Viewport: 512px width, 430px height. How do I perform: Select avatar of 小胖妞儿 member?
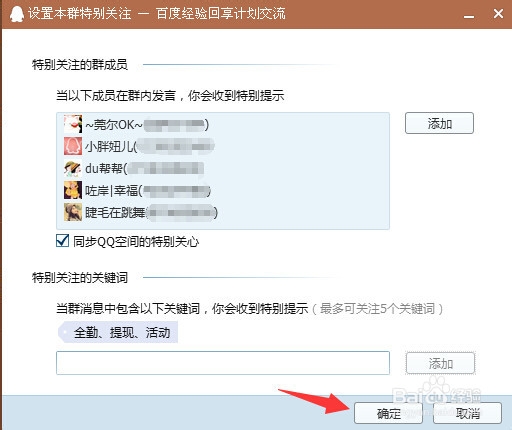coord(73,146)
